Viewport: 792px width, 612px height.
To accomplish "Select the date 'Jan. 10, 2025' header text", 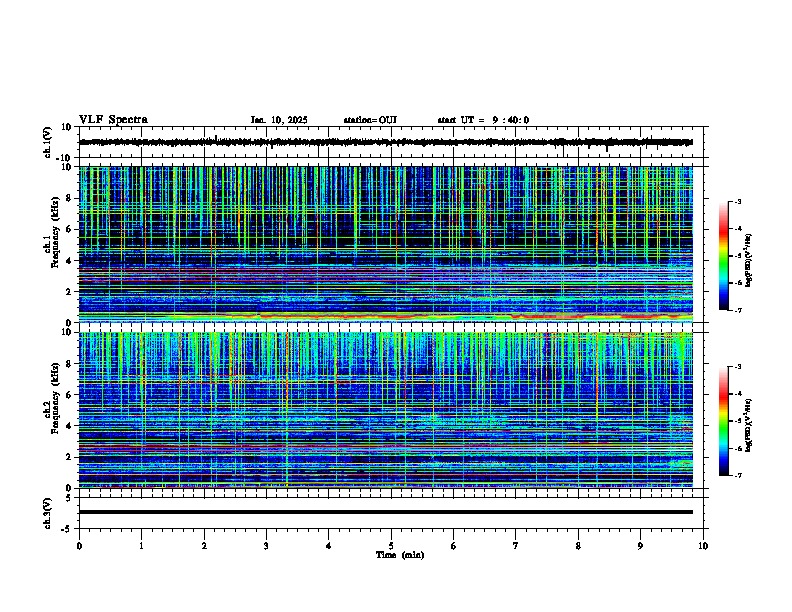I will coord(279,120).
